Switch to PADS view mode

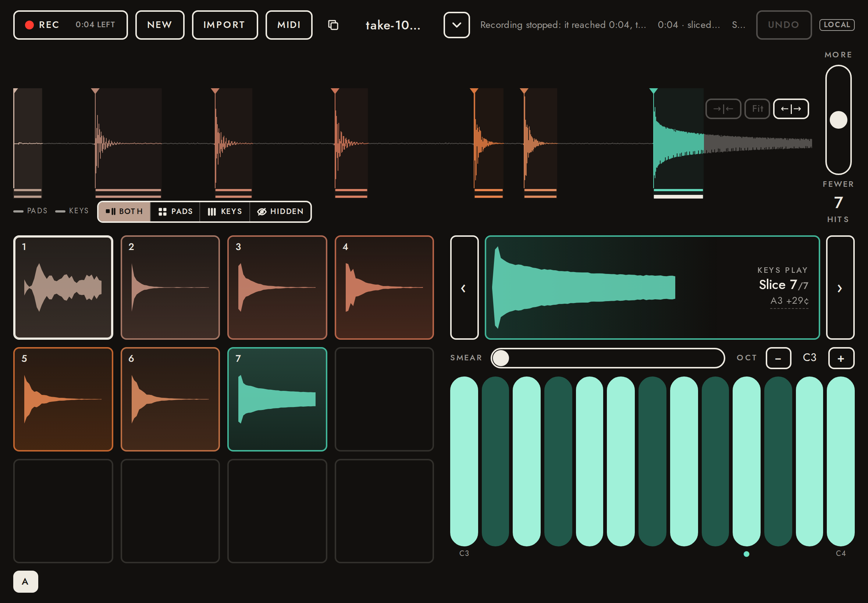(175, 211)
